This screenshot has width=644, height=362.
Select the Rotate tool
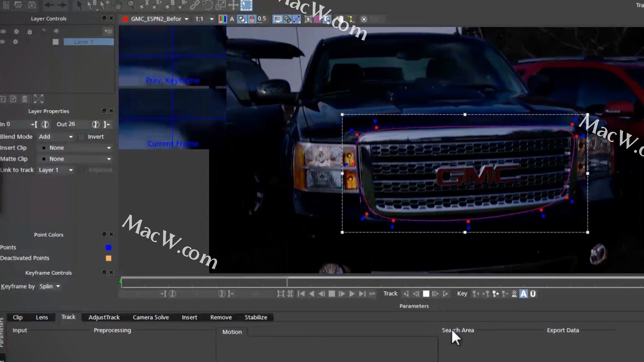click(207, 5)
